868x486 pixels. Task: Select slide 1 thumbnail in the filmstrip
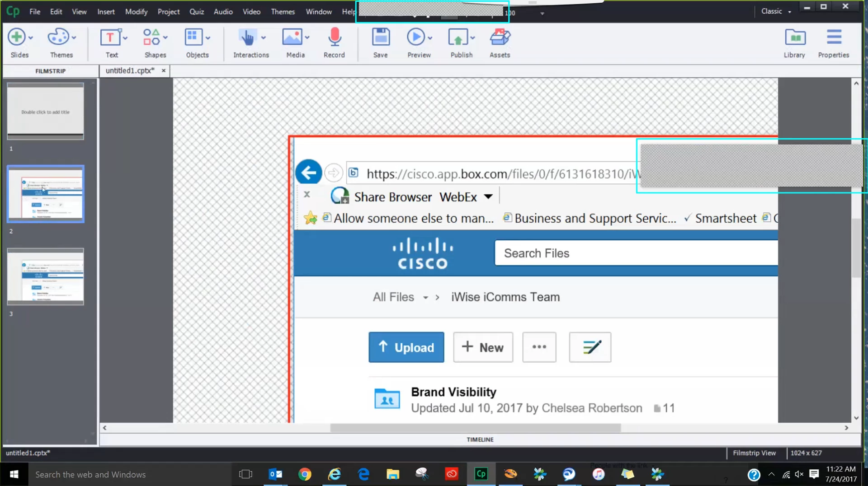tap(45, 111)
